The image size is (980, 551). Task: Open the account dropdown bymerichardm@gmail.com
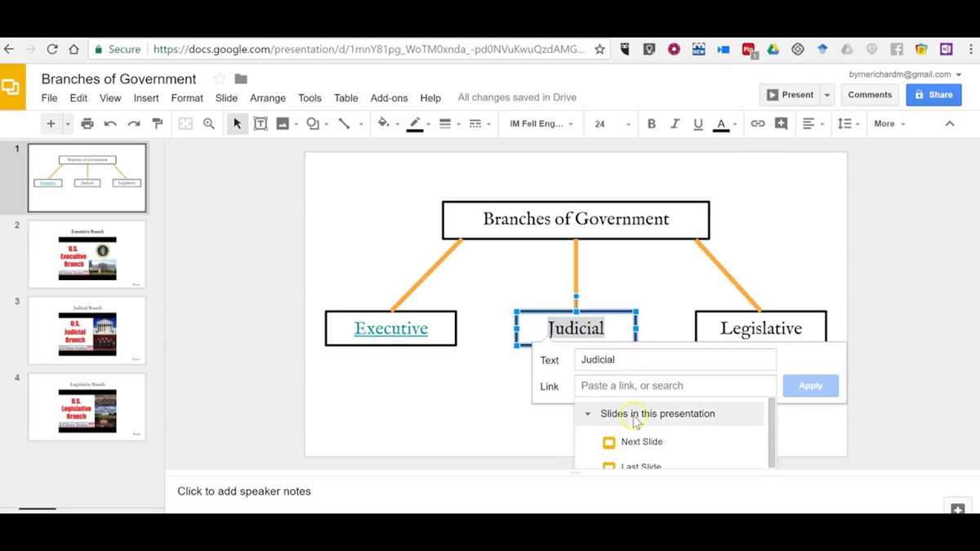[905, 74]
